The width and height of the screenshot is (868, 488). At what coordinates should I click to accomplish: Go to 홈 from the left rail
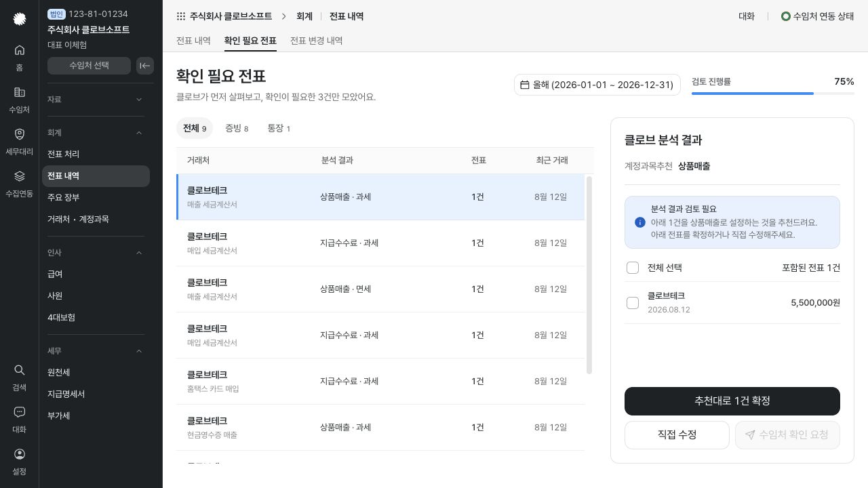20,57
